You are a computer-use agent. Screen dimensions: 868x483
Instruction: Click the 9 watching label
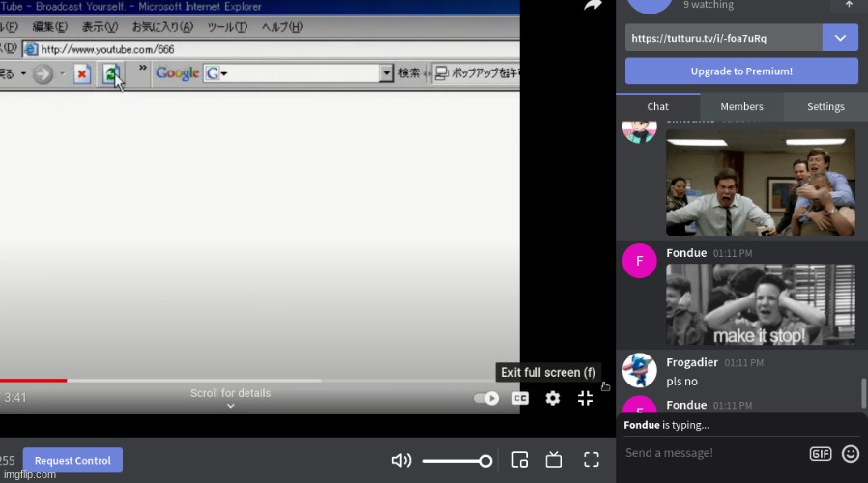click(708, 5)
